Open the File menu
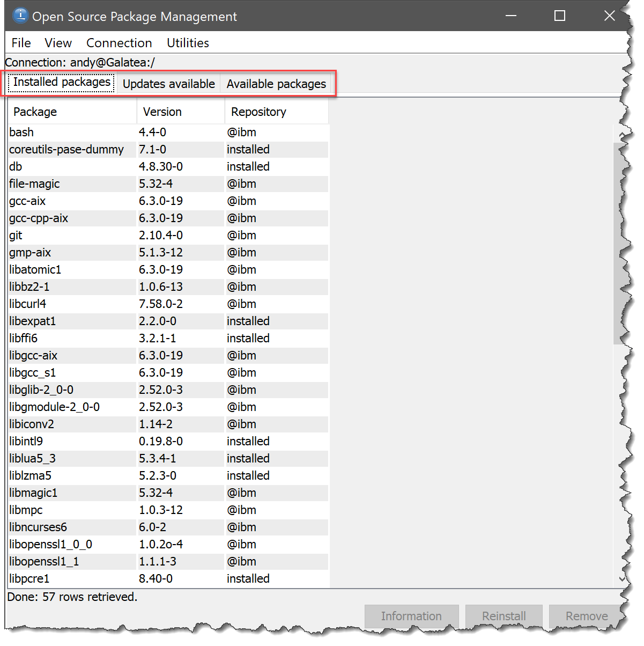 [x=21, y=43]
